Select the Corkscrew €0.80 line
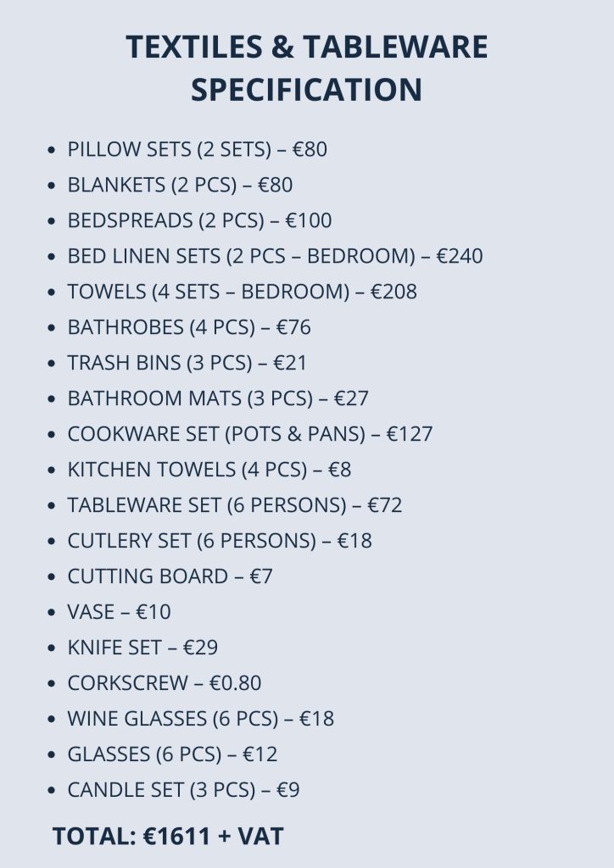Viewport: 614px width, 868px height. (x=165, y=684)
